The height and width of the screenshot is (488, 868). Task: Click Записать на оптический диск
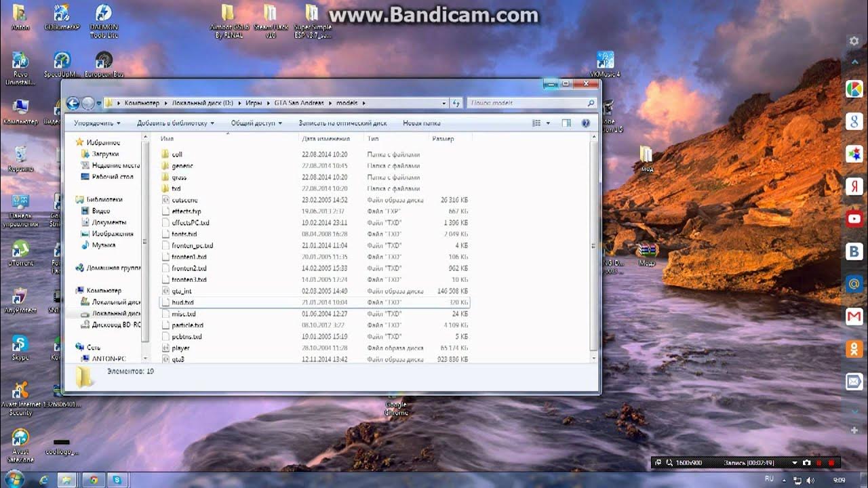tap(342, 123)
